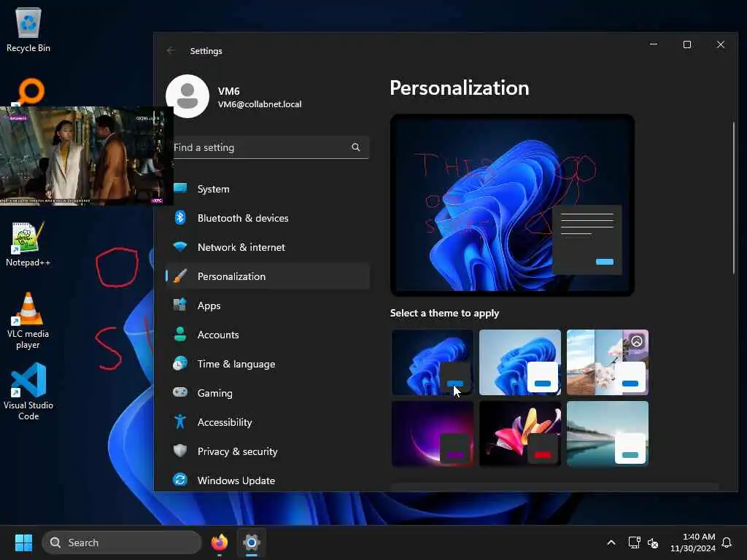Click the Gaming controller icon in sidebar
Screen dimensions: 747x560
coord(180,392)
